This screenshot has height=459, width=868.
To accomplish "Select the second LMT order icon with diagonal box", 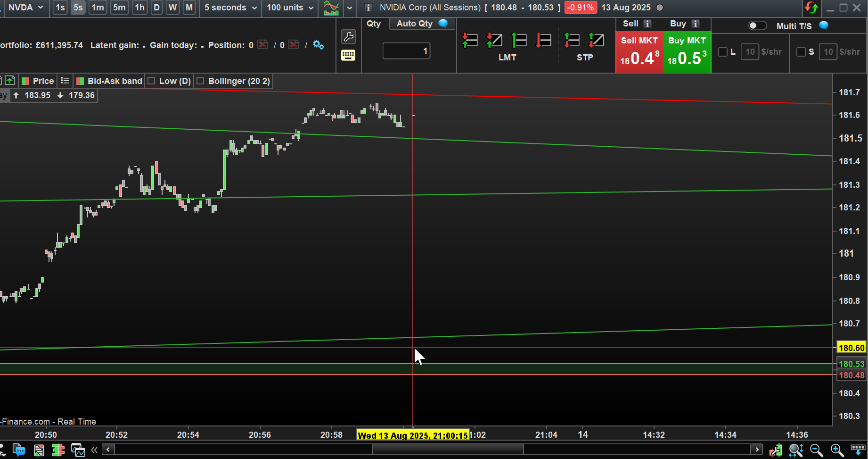I will (494, 40).
